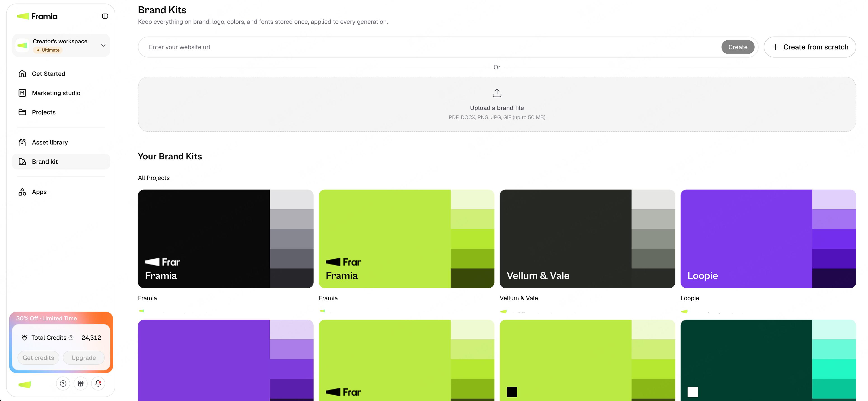Select the darkest purple swatch on Loopie card
The height and width of the screenshot is (401, 868).
click(834, 278)
